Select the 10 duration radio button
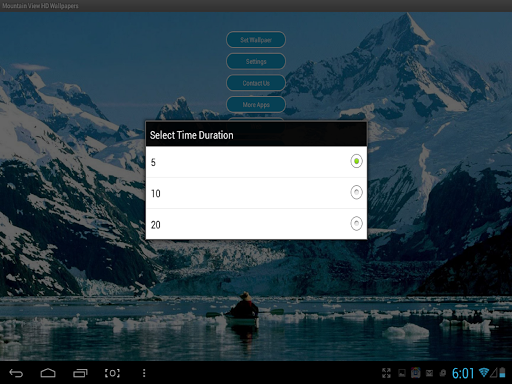Viewport: 512px width, 384px height. pos(356,192)
